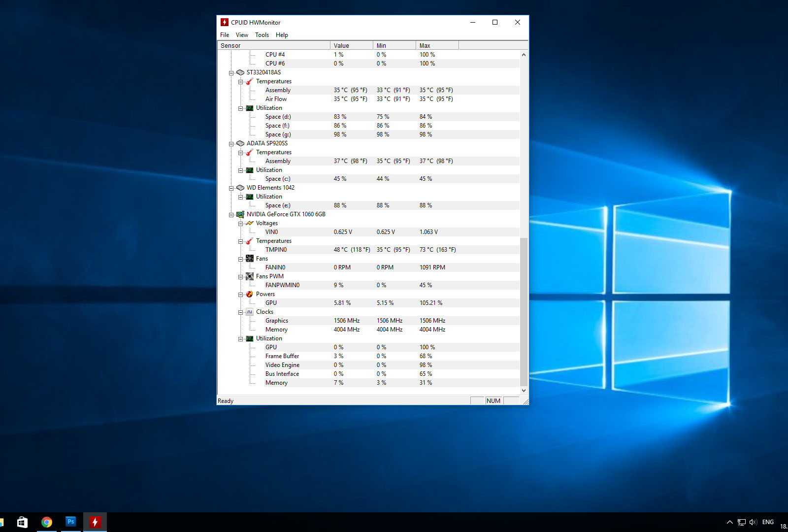Show hidden system tray icons
This screenshot has height=532, width=788.
coord(730,522)
